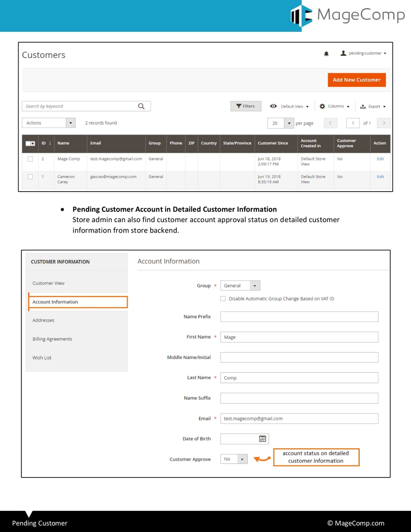Viewport: 411px width, 532px height.
Task: Click the Date of Birth field
Action: tap(245, 439)
